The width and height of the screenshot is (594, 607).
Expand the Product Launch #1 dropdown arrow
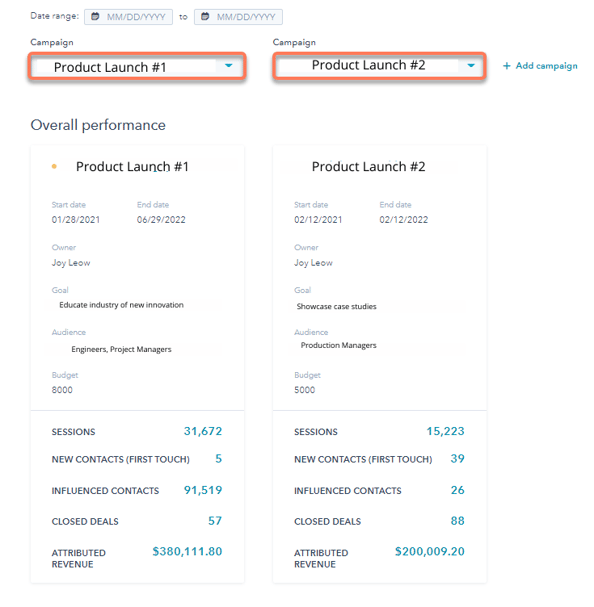(228, 66)
